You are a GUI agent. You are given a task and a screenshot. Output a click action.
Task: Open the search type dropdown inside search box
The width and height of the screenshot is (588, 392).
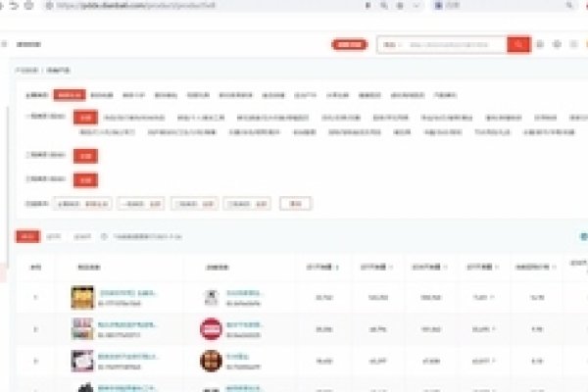click(392, 45)
